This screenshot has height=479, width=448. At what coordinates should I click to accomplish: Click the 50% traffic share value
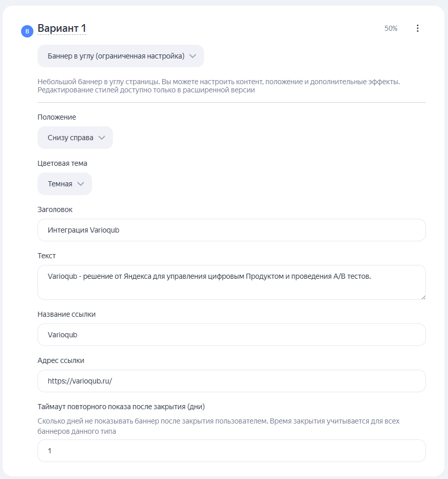(x=391, y=28)
